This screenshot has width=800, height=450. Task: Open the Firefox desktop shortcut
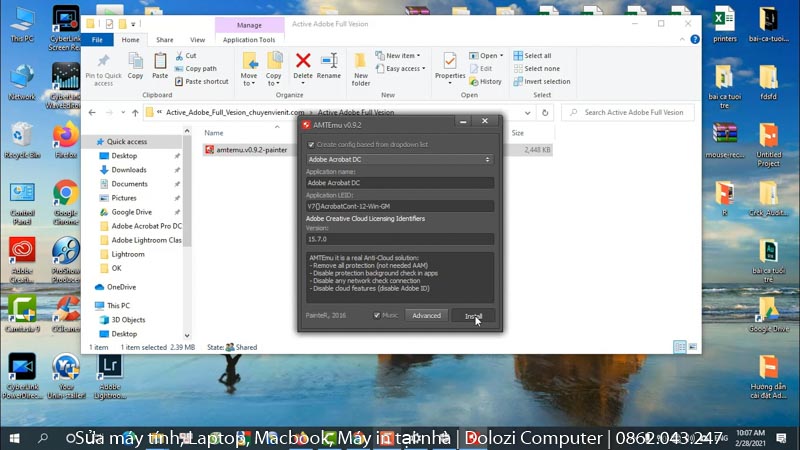pyautogui.click(x=66, y=139)
